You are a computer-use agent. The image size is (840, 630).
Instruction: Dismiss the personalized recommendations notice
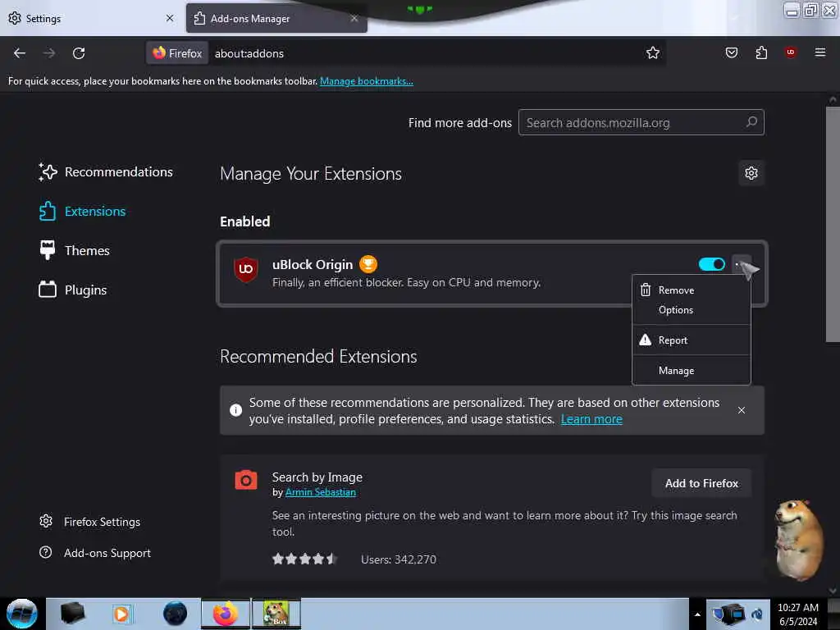[x=742, y=410]
